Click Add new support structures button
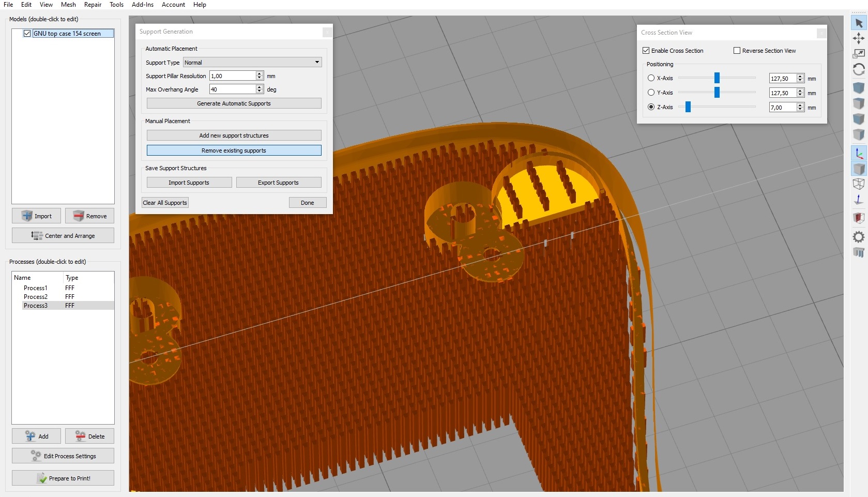Viewport: 868px width, 497px height. click(x=234, y=135)
